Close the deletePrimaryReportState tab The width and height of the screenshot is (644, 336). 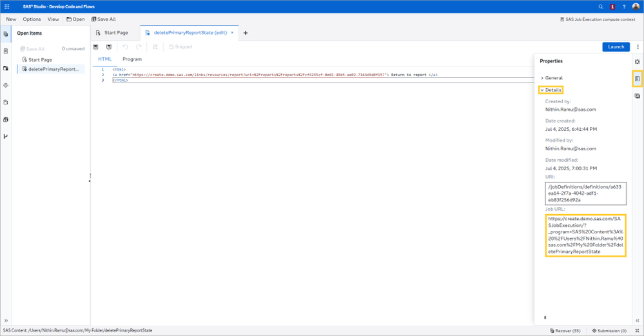tap(232, 32)
